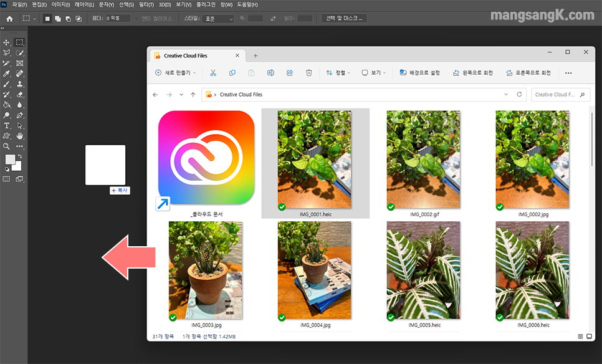Select the Pen tool
This screenshot has width=602, height=364.
pyautogui.click(x=19, y=115)
